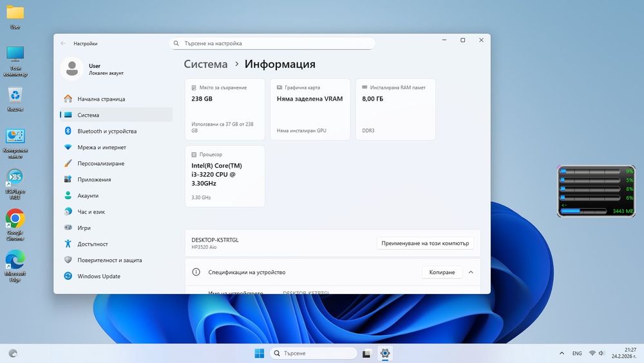
Task: Click the Персонализиране paintbrush icon
Action: (x=68, y=163)
